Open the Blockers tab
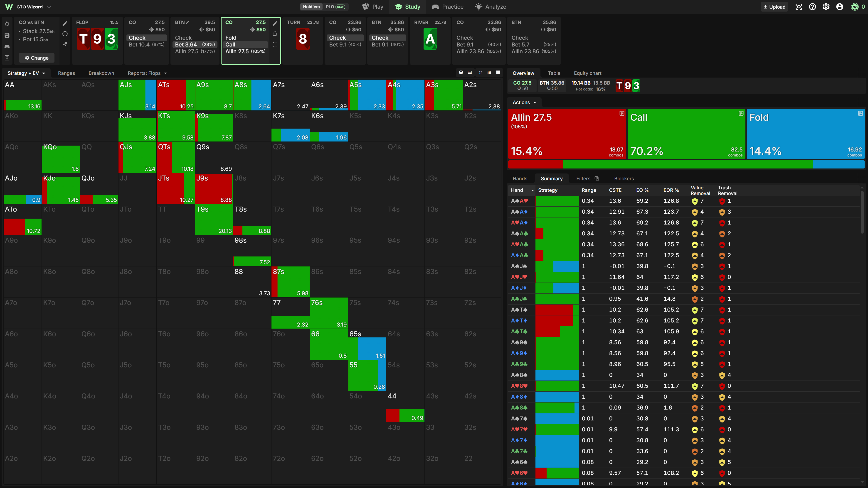 (624, 178)
